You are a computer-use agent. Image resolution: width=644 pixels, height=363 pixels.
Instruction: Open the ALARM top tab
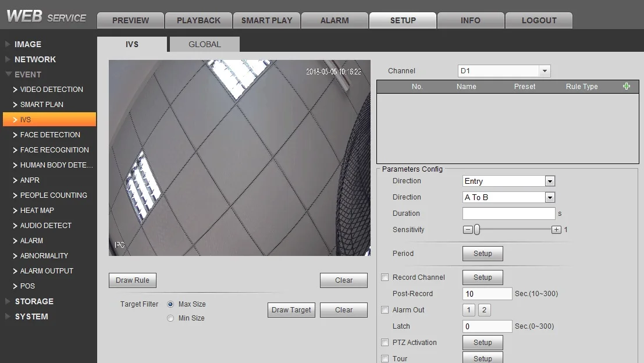(335, 20)
